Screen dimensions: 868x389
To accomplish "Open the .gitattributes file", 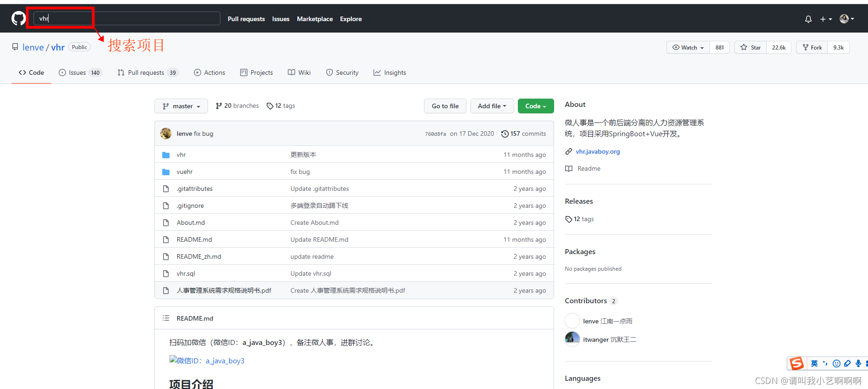I will pos(195,189).
